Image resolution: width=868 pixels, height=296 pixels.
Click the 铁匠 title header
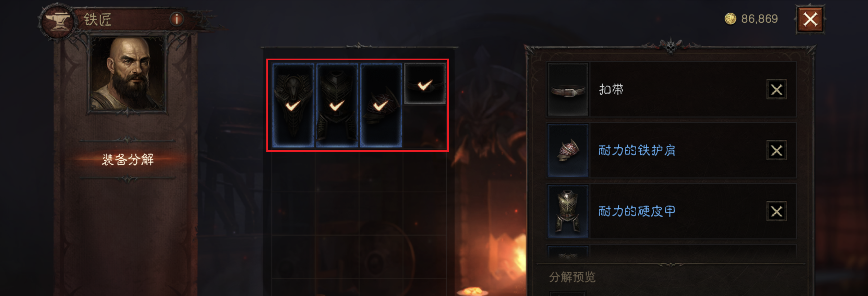(98, 20)
